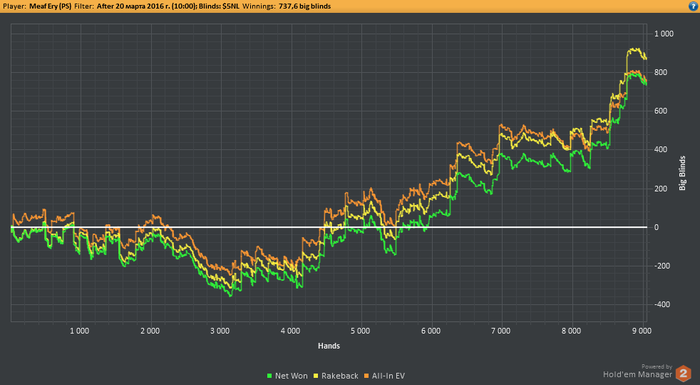The height and width of the screenshot is (385, 700).
Task: Click the Winnings 737,6 big blinds value
Action: (x=305, y=6)
